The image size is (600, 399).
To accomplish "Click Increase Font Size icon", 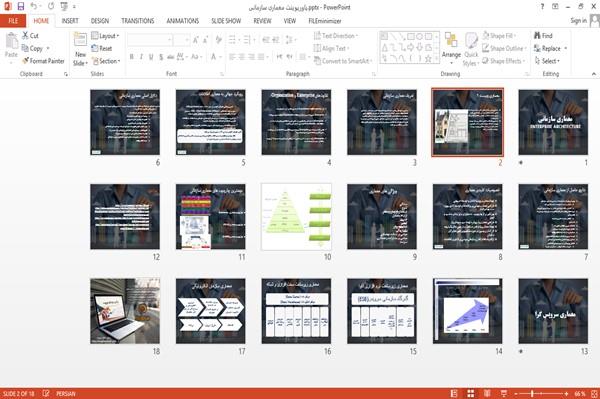I will coord(196,40).
